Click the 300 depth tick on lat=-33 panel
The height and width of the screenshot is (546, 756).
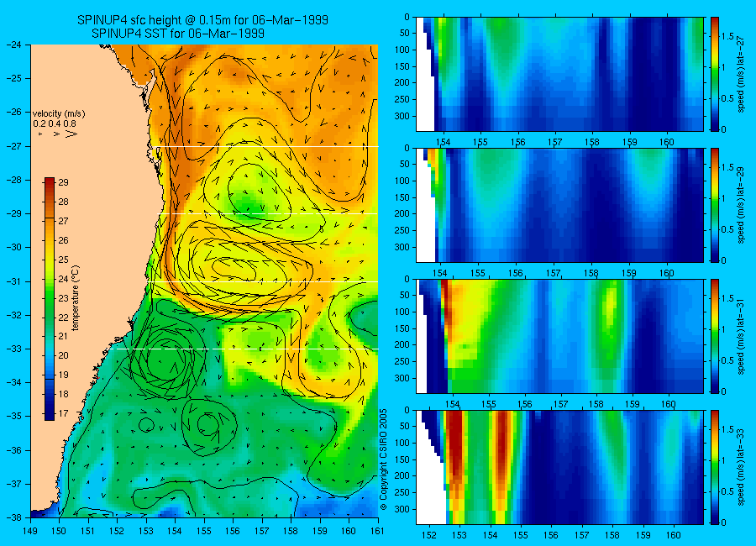click(x=402, y=509)
